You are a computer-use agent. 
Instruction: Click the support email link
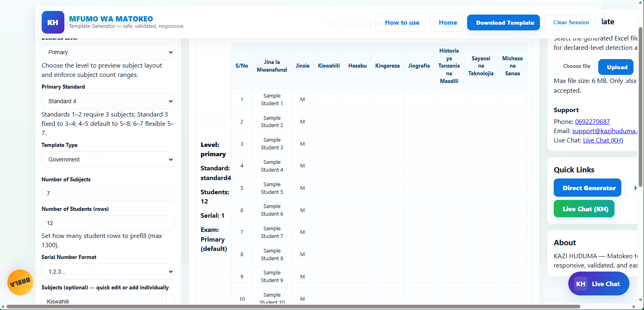pyautogui.click(x=606, y=131)
